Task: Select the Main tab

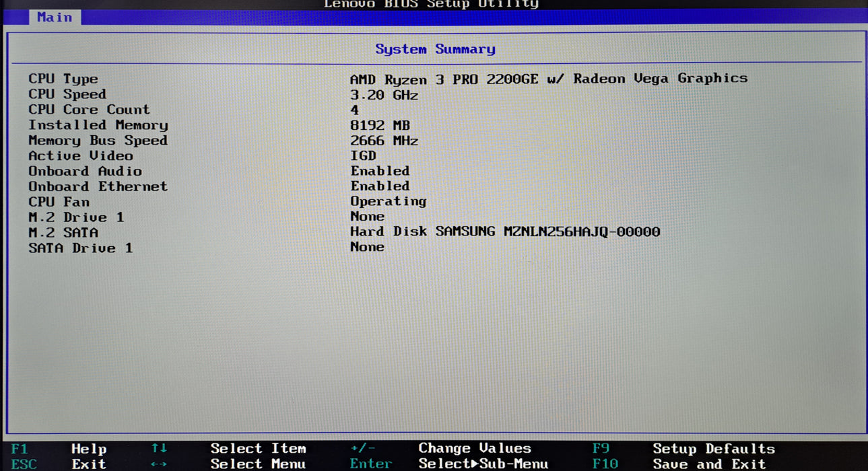Action: pyautogui.click(x=55, y=17)
